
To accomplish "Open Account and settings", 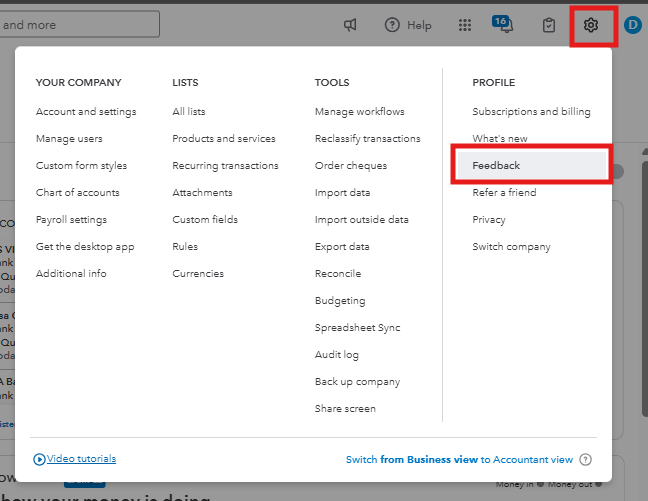I will (86, 112).
